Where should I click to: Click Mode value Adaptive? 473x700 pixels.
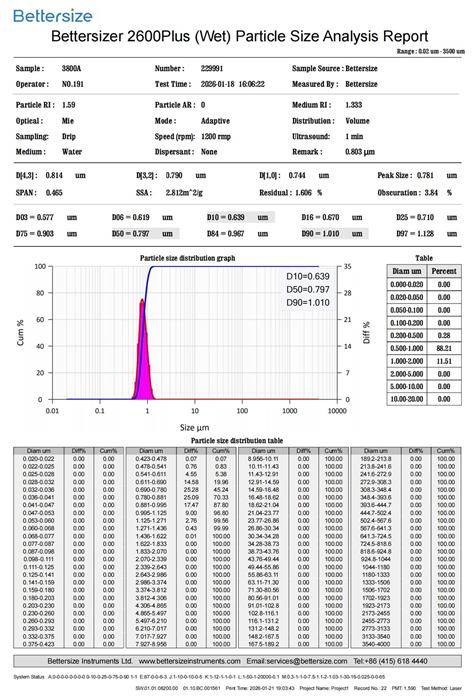point(215,121)
